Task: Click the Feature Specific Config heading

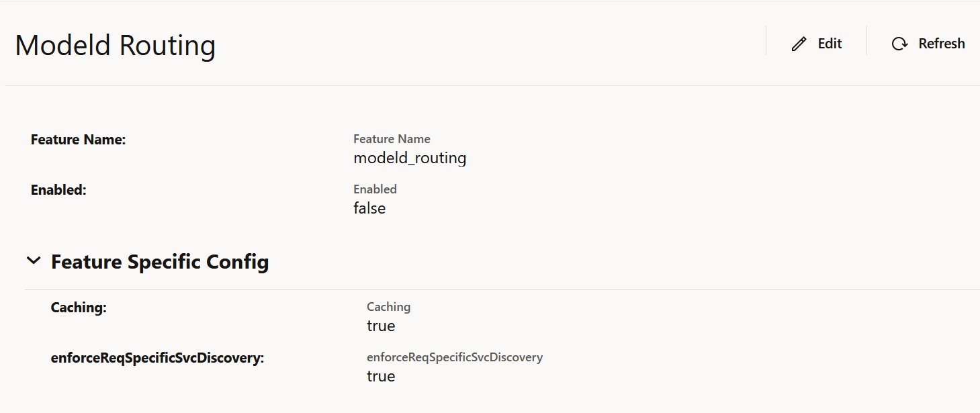Action: (160, 261)
